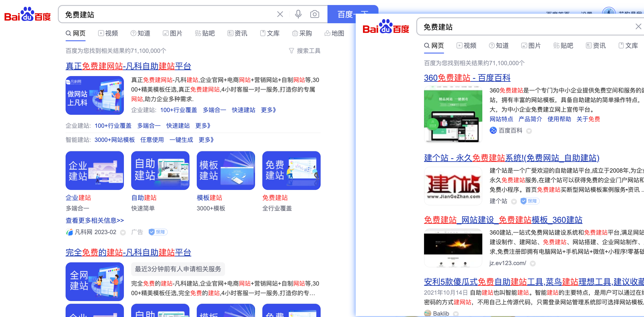Switch to 资讯 tab in right window

point(596,46)
